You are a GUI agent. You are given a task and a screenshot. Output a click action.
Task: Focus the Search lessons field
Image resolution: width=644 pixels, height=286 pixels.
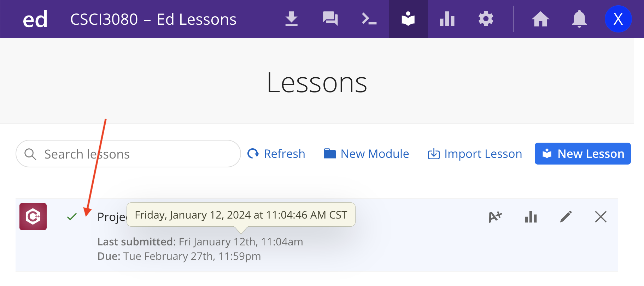[134, 154]
